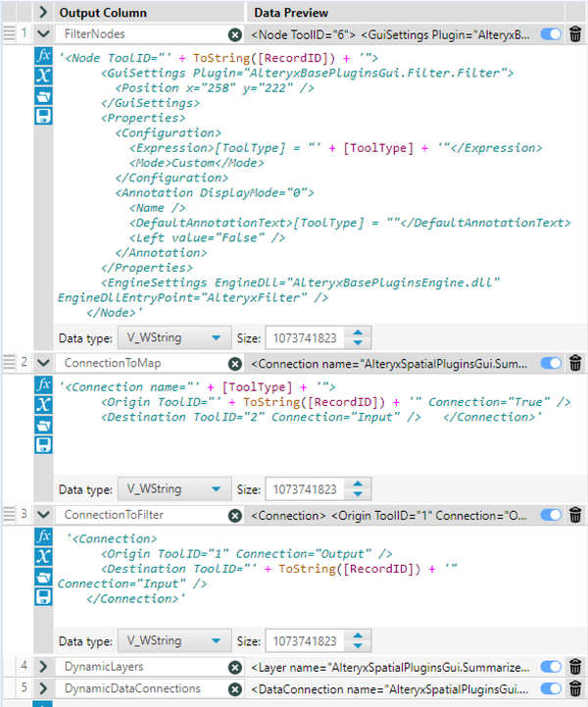Screen dimensions: 588x707
Task: Increase size value for ConnectionToMap
Action: pos(358,484)
